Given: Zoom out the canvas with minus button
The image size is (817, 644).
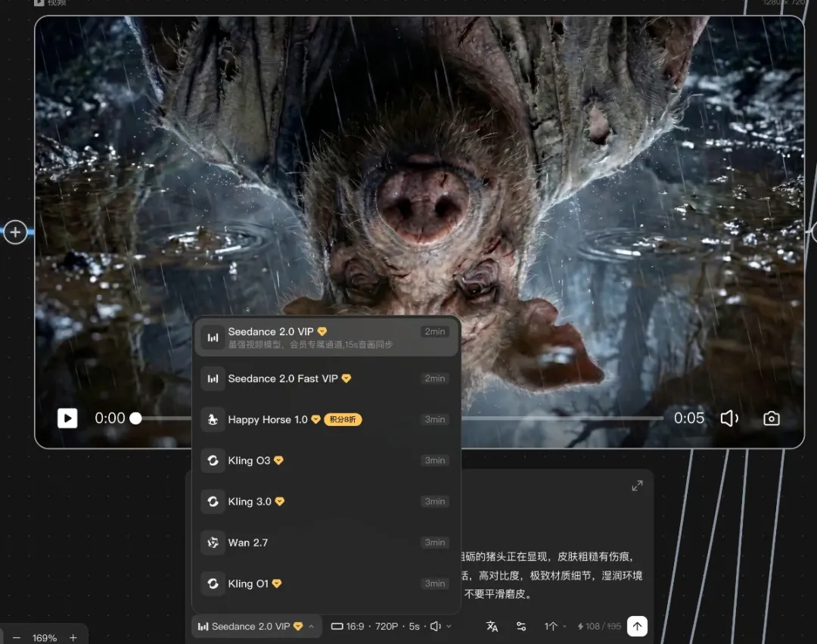Looking at the screenshot, I should pyautogui.click(x=17, y=638).
